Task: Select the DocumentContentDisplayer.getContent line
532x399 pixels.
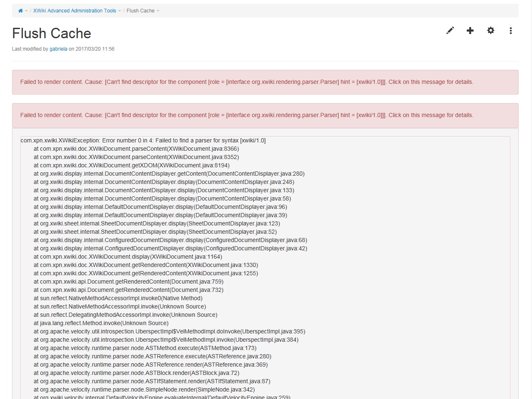Action: coord(169,174)
